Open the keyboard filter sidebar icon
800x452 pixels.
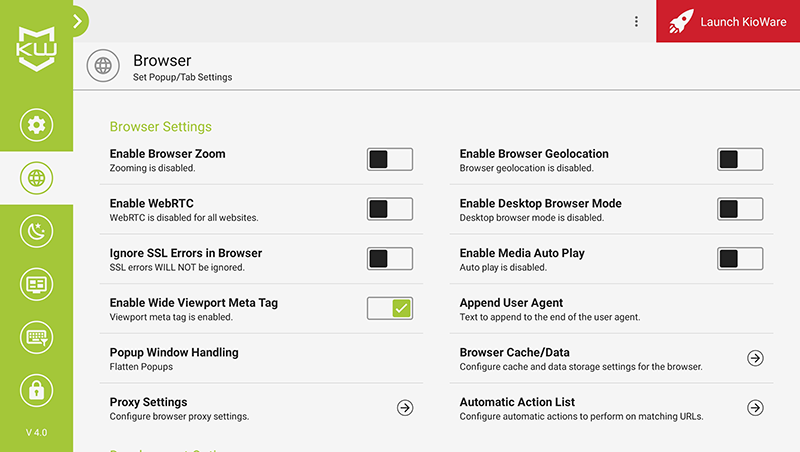click(36, 337)
